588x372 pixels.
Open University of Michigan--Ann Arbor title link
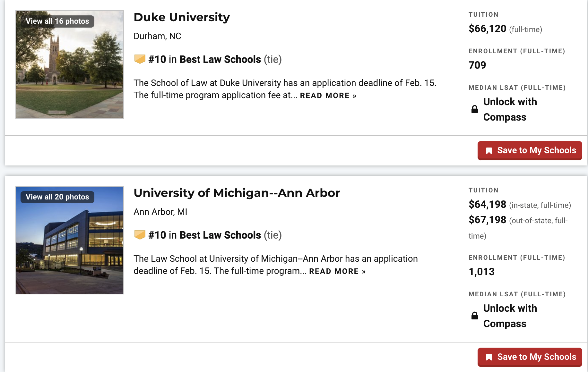237,193
